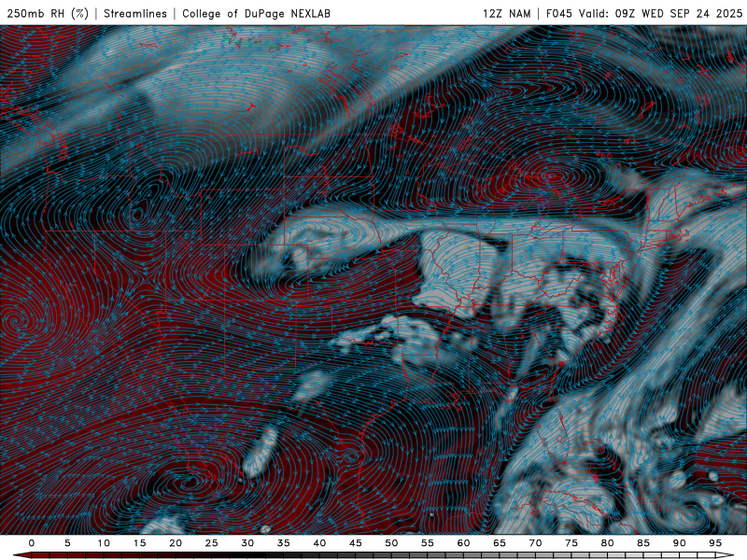Click the color scale label "80"
Screen dimensions: 747x560
608,543
